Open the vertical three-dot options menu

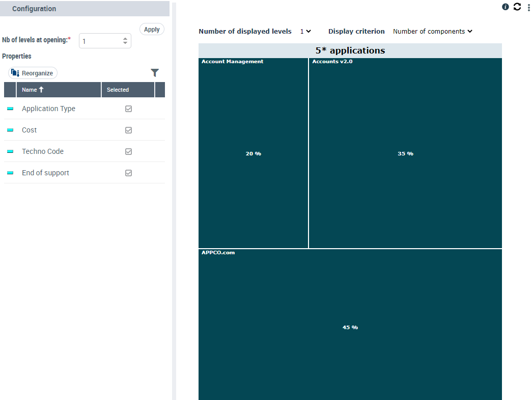tap(528, 8)
